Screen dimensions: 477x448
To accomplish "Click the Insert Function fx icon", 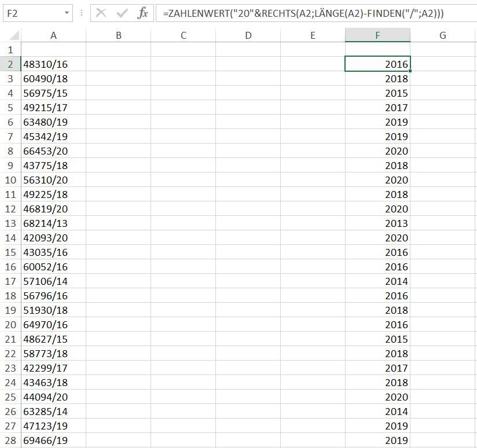I will click(142, 13).
